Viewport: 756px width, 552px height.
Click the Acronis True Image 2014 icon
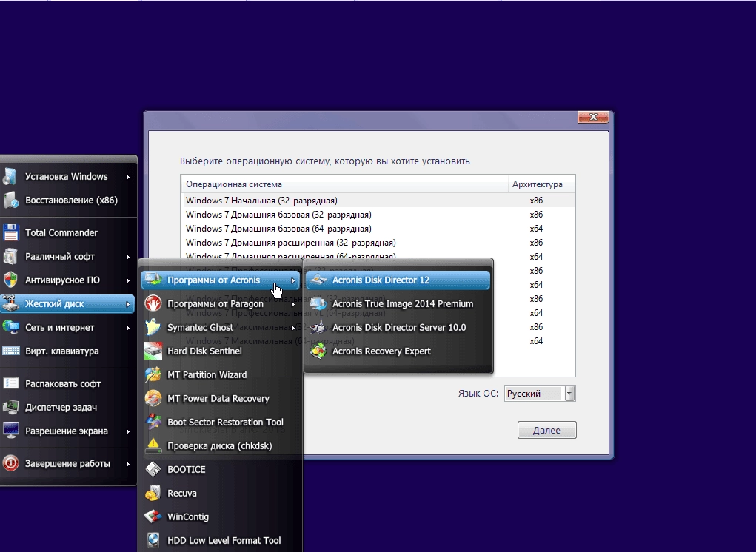click(x=318, y=303)
